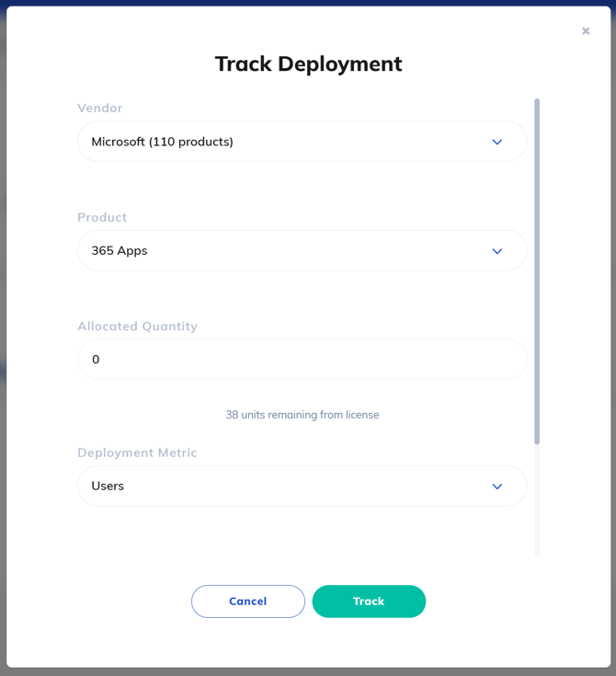Click the Product field label
616x676 pixels.
[102, 217]
